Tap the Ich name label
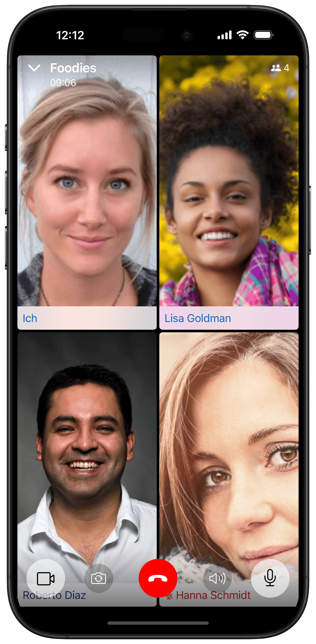Image resolution: width=316 pixels, height=644 pixels. click(x=30, y=319)
